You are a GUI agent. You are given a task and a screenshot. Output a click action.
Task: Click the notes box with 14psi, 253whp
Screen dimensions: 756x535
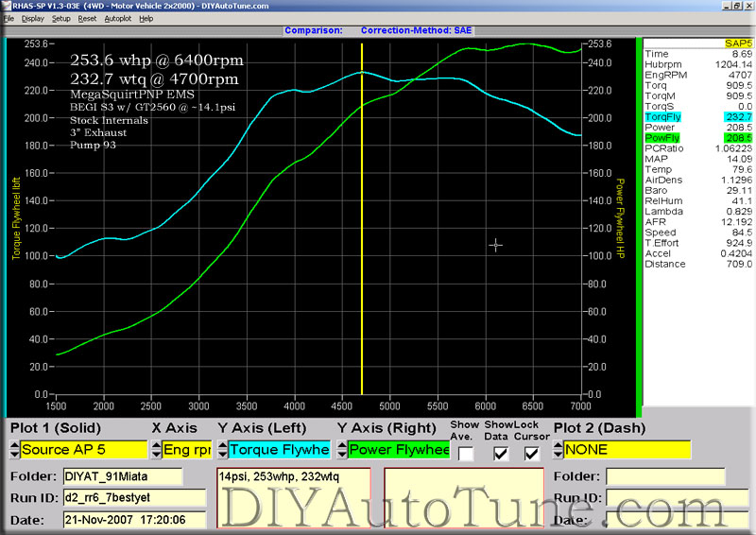pyautogui.click(x=294, y=497)
